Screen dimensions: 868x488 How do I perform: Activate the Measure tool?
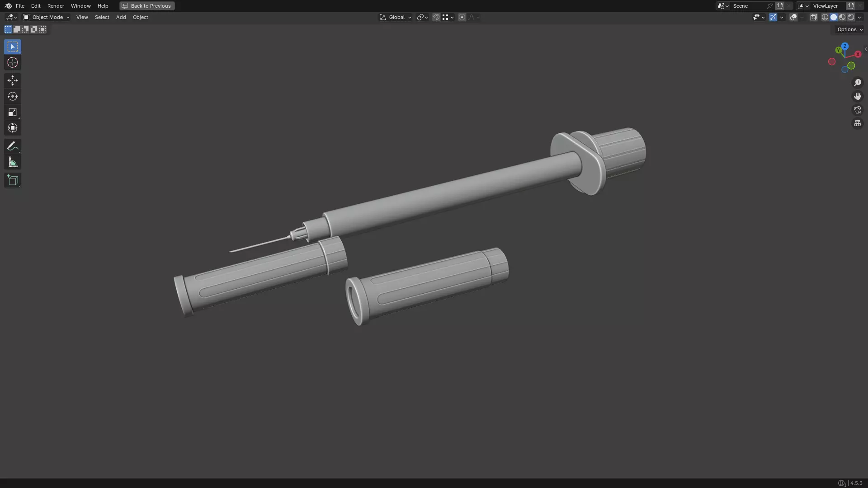(13, 162)
